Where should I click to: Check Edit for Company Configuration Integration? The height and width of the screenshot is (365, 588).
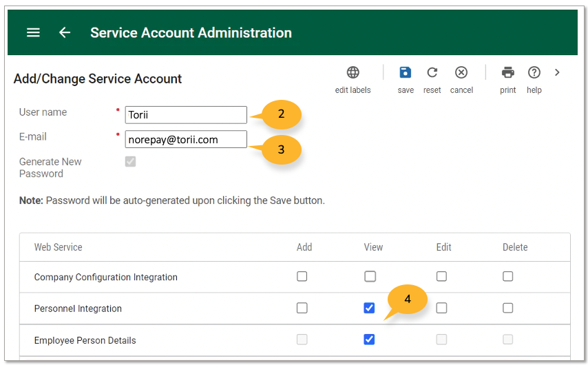(x=441, y=276)
